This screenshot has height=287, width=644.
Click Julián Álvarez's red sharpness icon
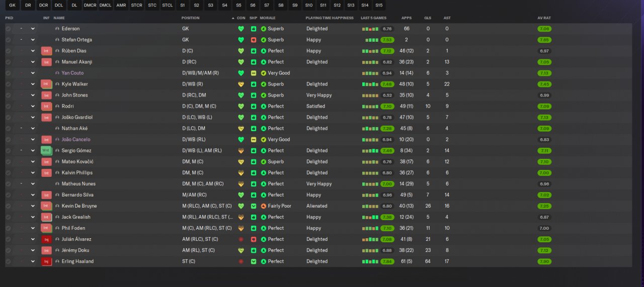click(x=254, y=239)
